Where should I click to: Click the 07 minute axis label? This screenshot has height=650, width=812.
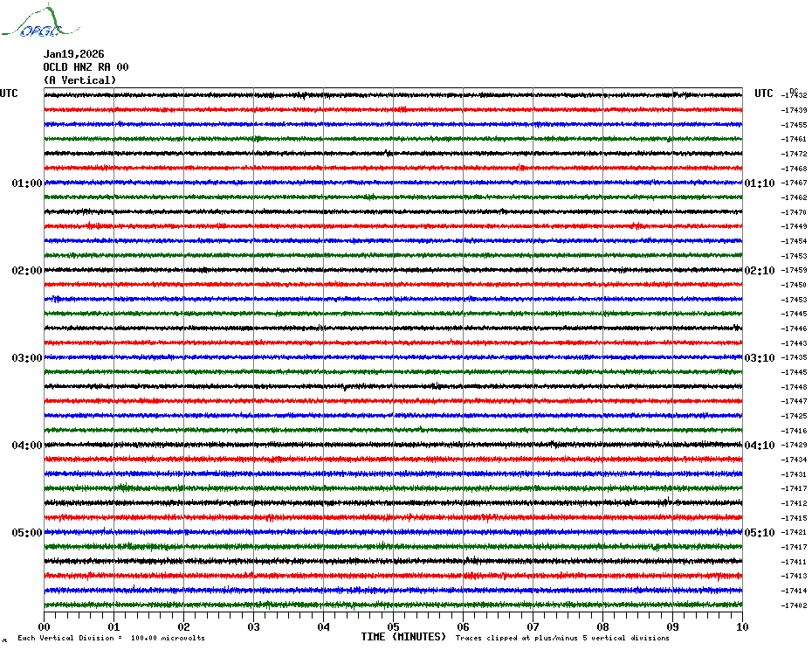click(x=533, y=626)
